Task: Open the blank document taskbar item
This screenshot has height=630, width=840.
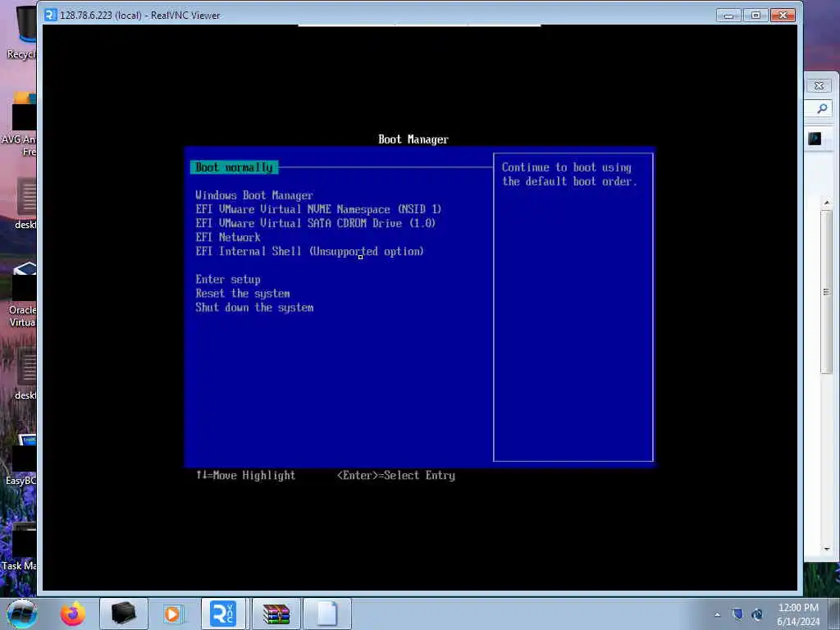Action: pyautogui.click(x=326, y=614)
